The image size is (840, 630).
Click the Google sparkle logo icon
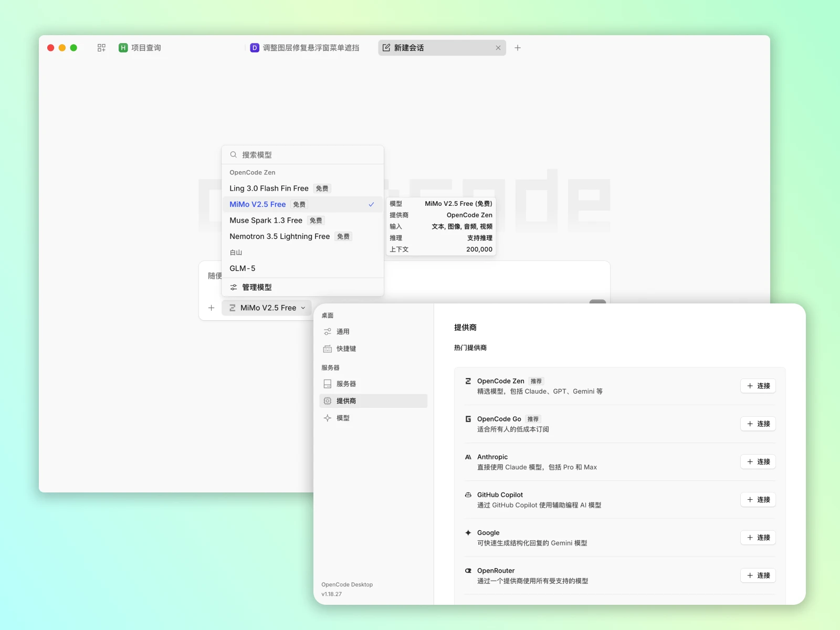point(468,533)
